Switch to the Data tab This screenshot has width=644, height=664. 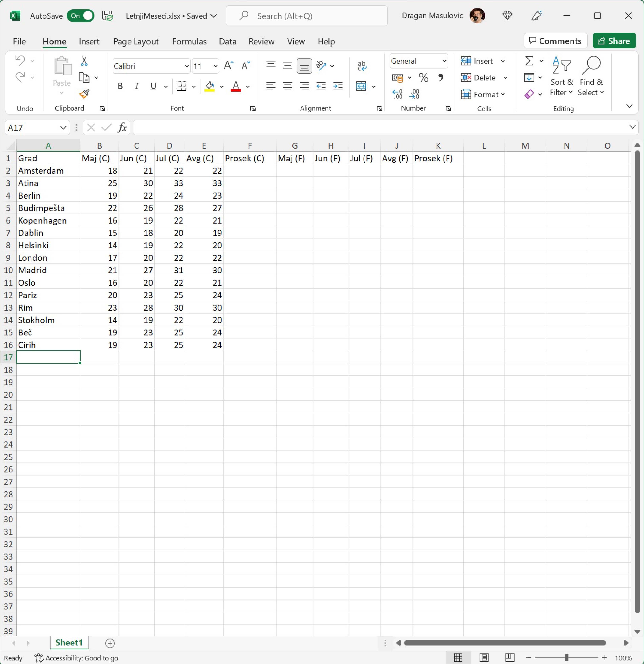(x=227, y=41)
